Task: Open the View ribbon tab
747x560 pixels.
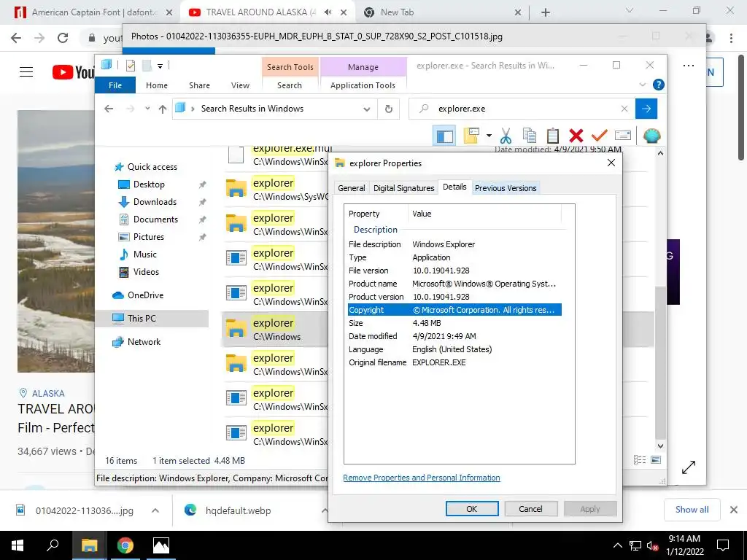Action: [240, 85]
